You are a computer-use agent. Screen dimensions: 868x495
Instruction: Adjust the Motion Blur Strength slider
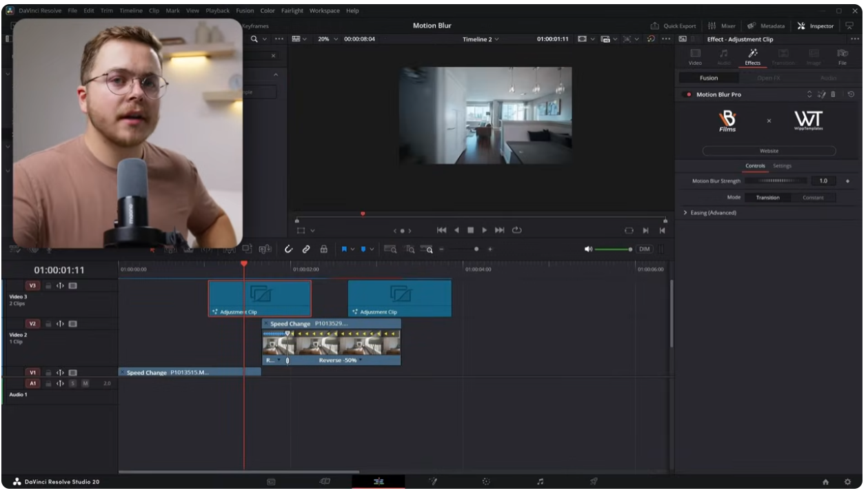[x=776, y=181]
